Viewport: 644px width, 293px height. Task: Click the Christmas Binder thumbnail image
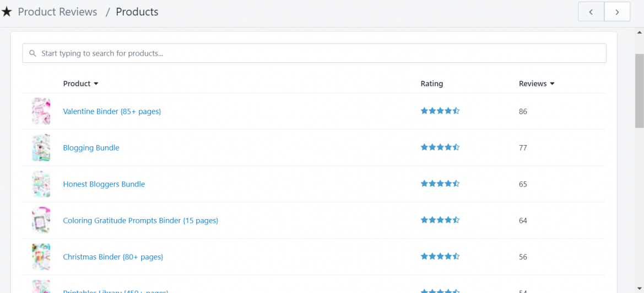point(41,257)
